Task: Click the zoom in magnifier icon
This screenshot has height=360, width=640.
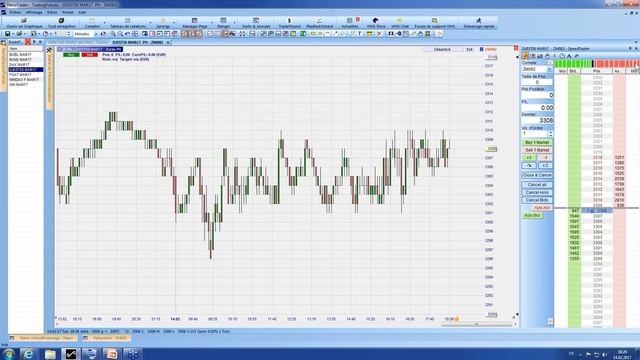Action: (113, 34)
